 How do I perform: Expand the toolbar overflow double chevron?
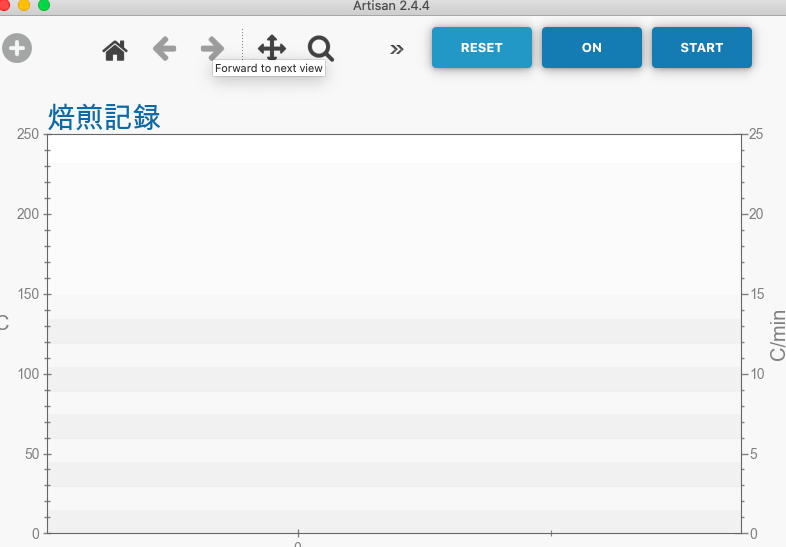(397, 49)
